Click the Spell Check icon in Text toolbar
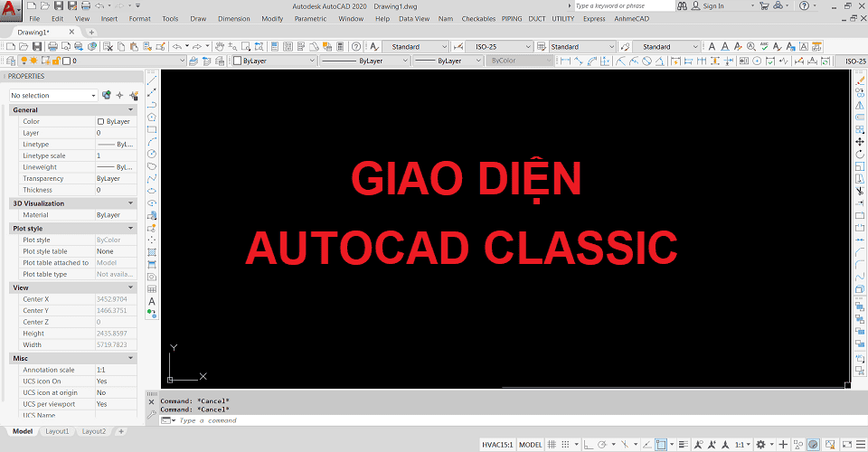 pyautogui.click(x=765, y=46)
